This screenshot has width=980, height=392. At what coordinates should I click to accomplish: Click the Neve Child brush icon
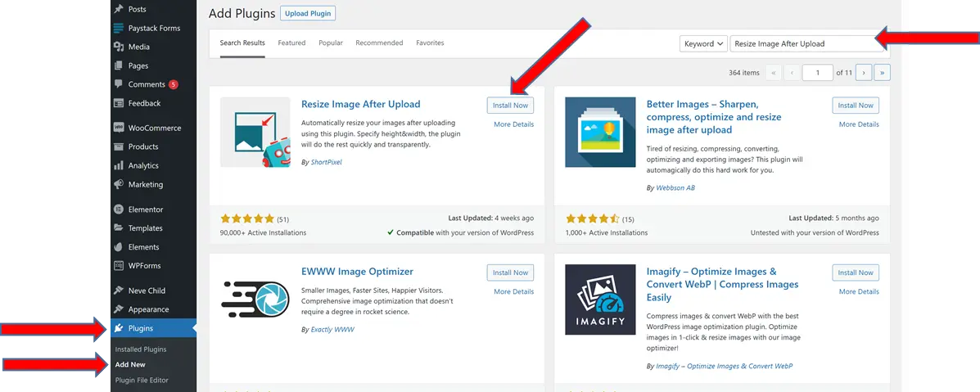(118, 291)
